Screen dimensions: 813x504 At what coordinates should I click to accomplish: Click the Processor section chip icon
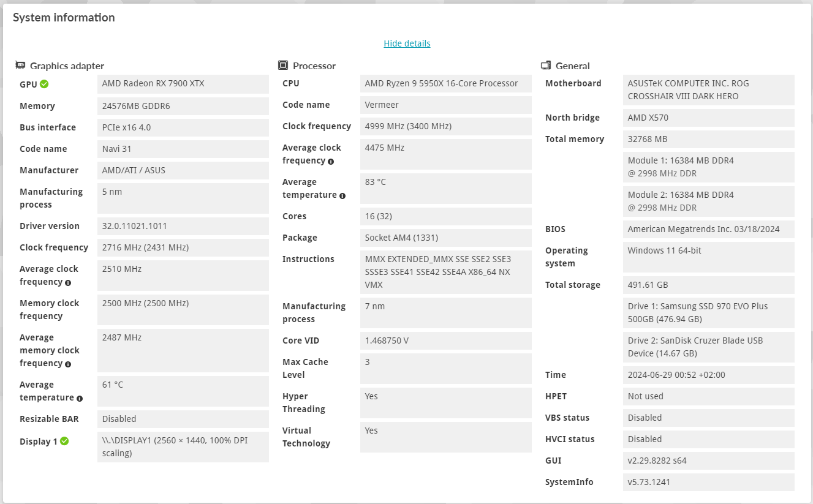tap(283, 65)
